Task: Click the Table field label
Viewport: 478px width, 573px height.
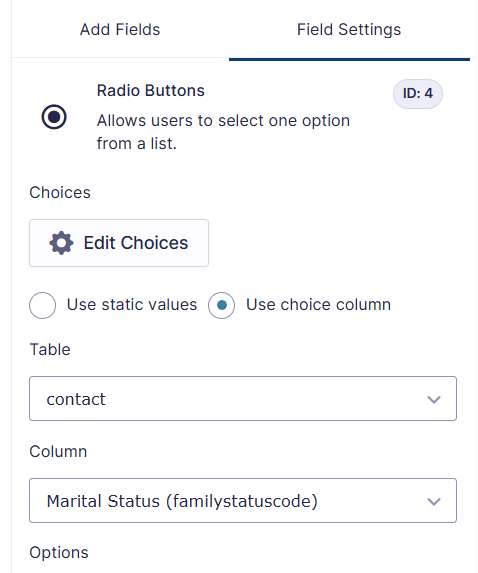Action: tap(50, 350)
